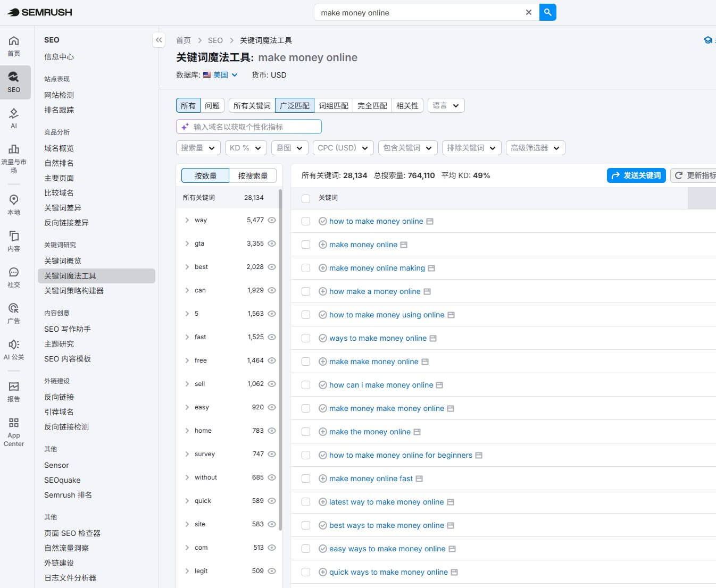Image resolution: width=716 pixels, height=588 pixels.
Task: Select the 所有 tab
Action: 188,105
